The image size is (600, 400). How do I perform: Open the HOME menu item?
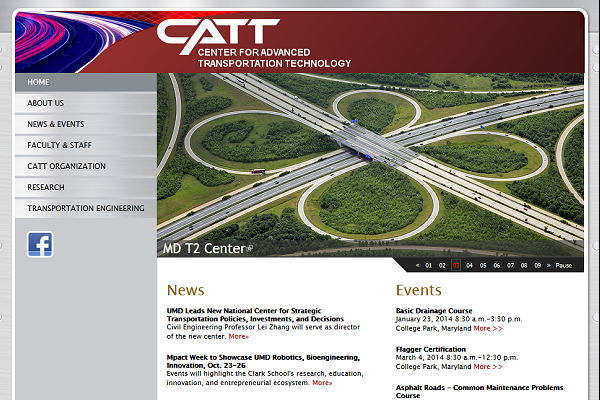tap(86, 82)
